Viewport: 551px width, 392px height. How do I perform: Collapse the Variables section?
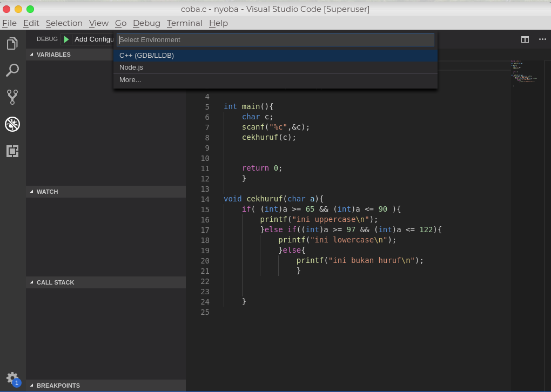pyautogui.click(x=53, y=55)
